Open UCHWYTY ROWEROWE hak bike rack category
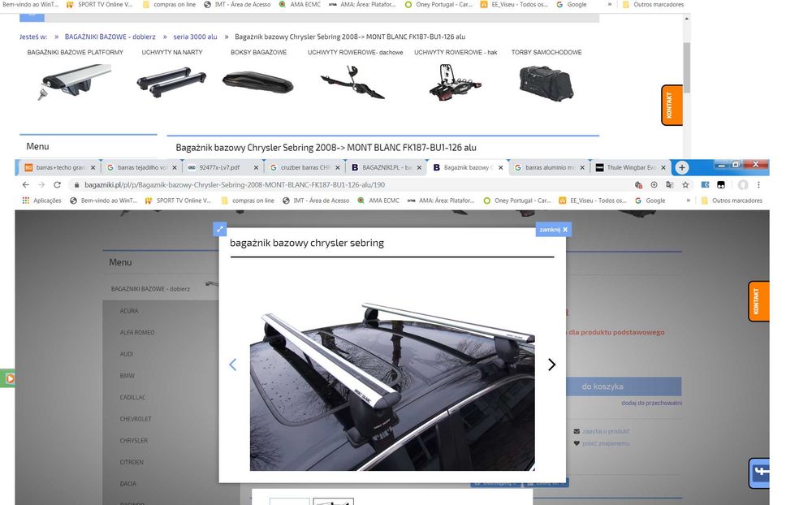The height and width of the screenshot is (505, 812). pyautogui.click(x=456, y=82)
